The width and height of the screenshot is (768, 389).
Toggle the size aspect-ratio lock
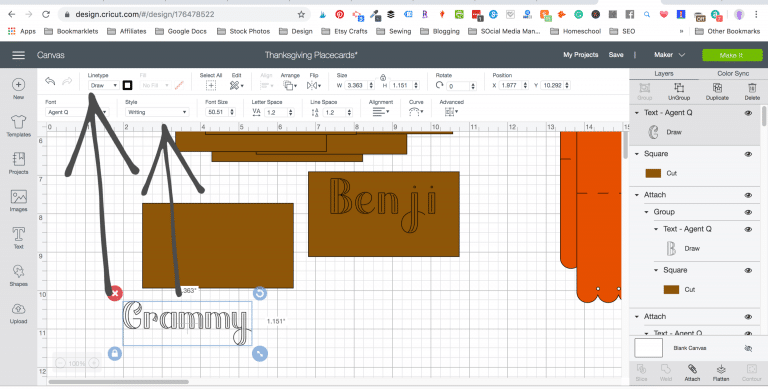(383, 77)
